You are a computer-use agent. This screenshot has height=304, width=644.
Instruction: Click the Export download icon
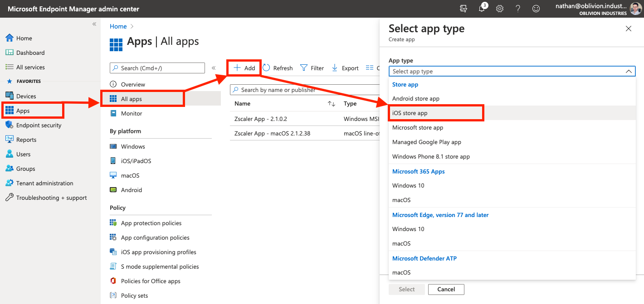(x=335, y=68)
